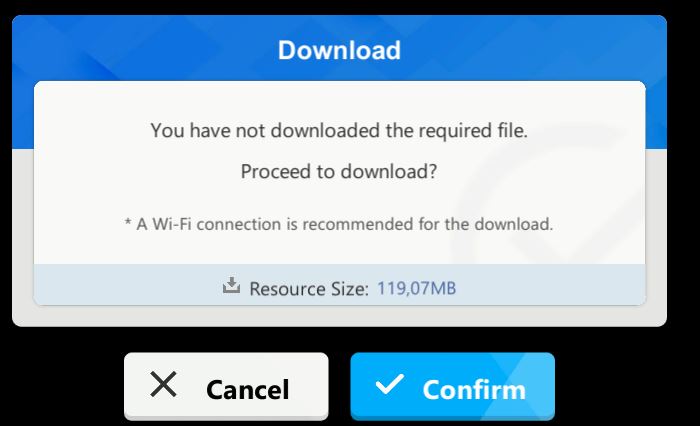Cancel the download prompt
Image resolution: width=700 pixels, height=426 pixels.
[226, 386]
